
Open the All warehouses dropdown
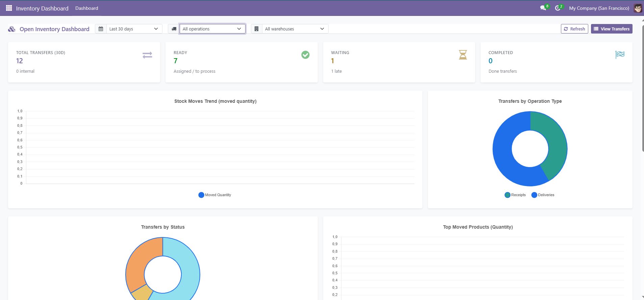pos(295,29)
